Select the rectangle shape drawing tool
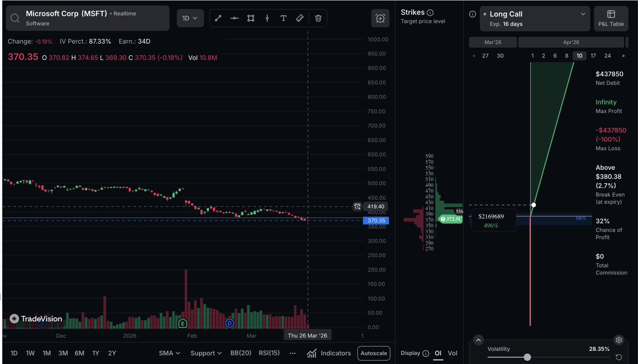 pos(251,18)
